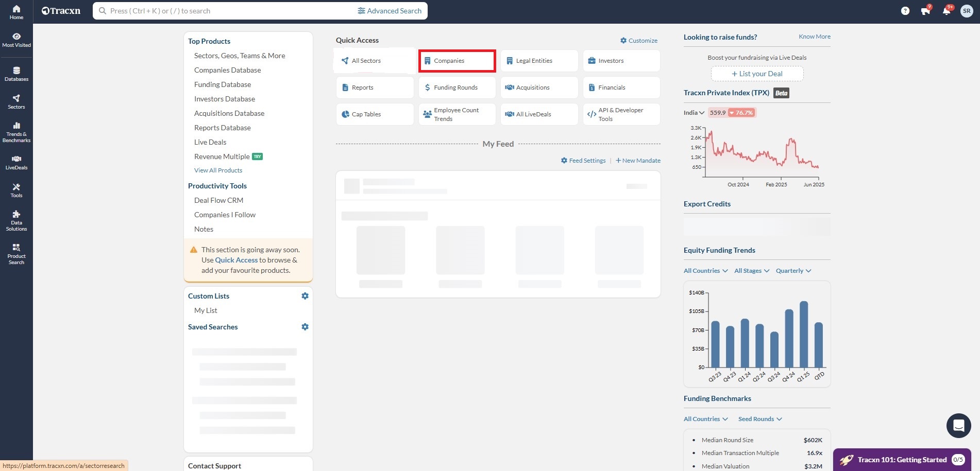Expand the Seed Rounds dropdown

click(x=759, y=419)
